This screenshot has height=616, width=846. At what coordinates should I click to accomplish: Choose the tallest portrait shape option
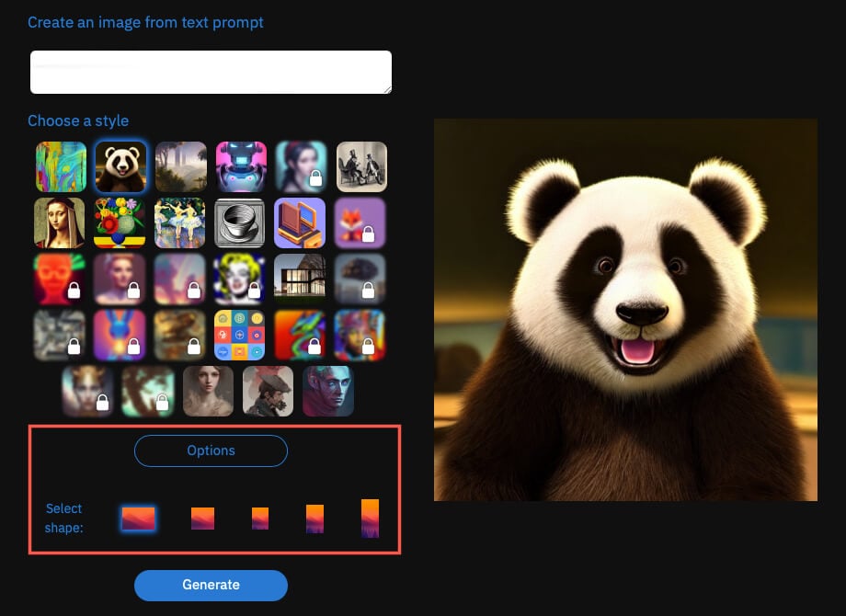pyautogui.click(x=370, y=519)
